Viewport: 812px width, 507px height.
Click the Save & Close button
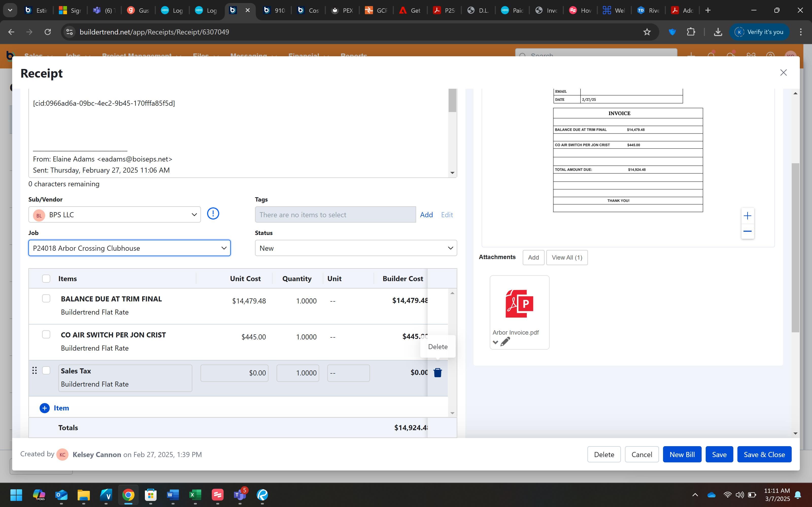click(x=764, y=454)
